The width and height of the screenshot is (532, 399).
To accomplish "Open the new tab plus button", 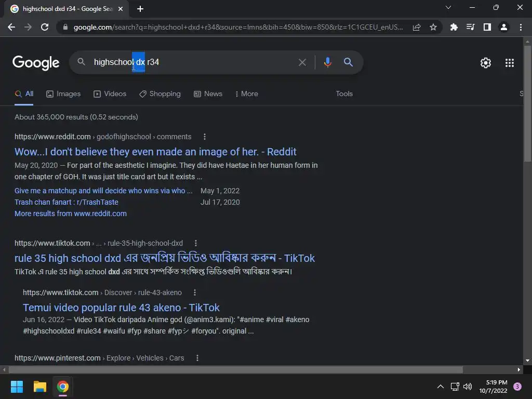I will point(140,9).
